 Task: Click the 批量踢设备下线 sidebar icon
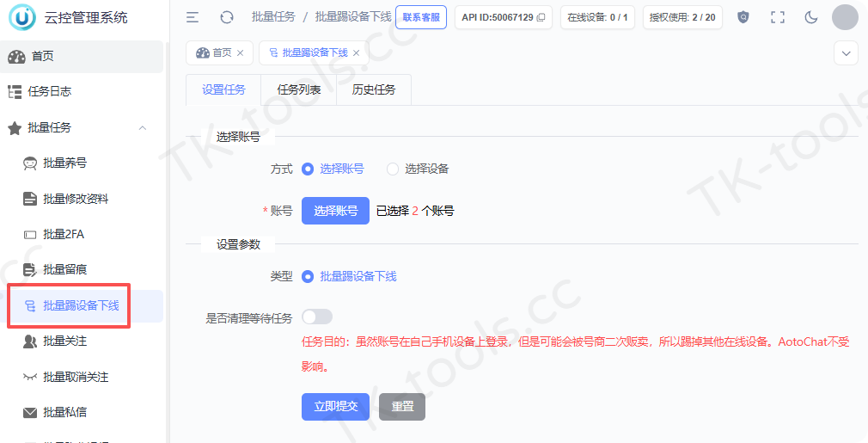(x=30, y=305)
